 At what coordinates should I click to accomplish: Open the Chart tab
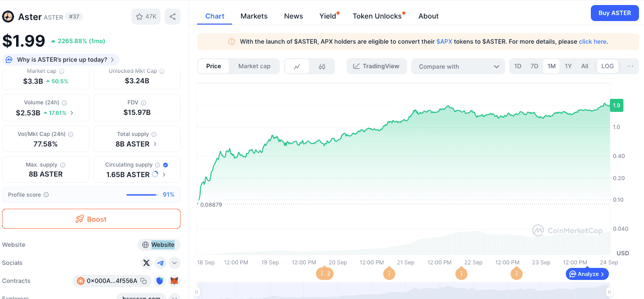coord(215,16)
